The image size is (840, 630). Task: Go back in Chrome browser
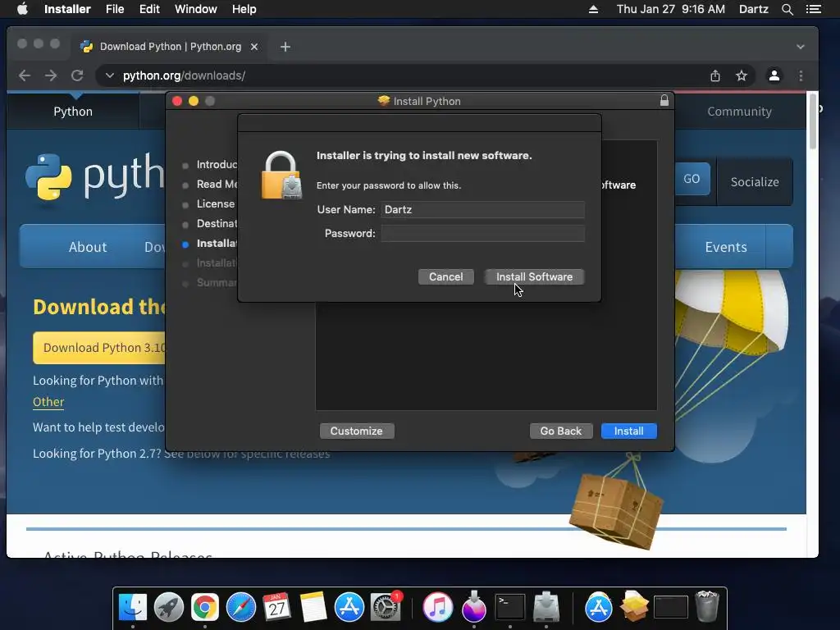[25, 75]
